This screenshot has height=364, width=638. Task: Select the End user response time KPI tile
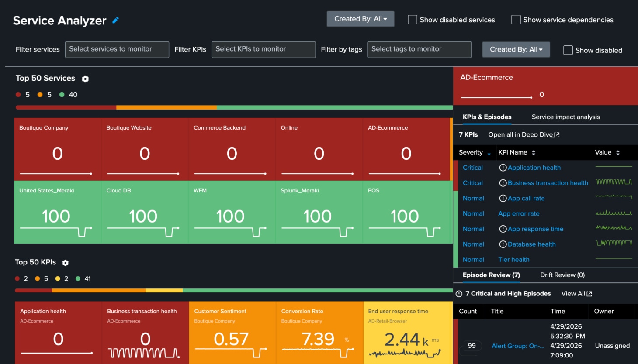pos(408,333)
